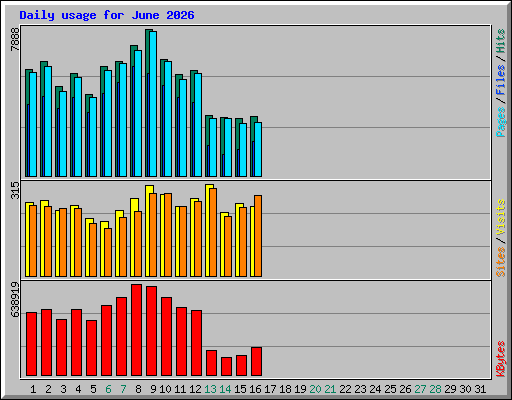Click day 22 on the date axis
This screenshot has height=400, width=512.
pos(345,389)
